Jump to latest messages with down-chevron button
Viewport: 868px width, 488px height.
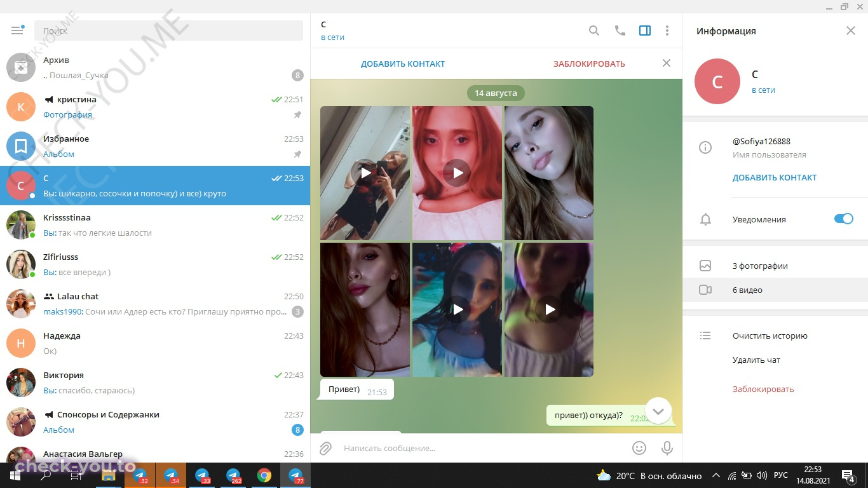pyautogui.click(x=658, y=411)
